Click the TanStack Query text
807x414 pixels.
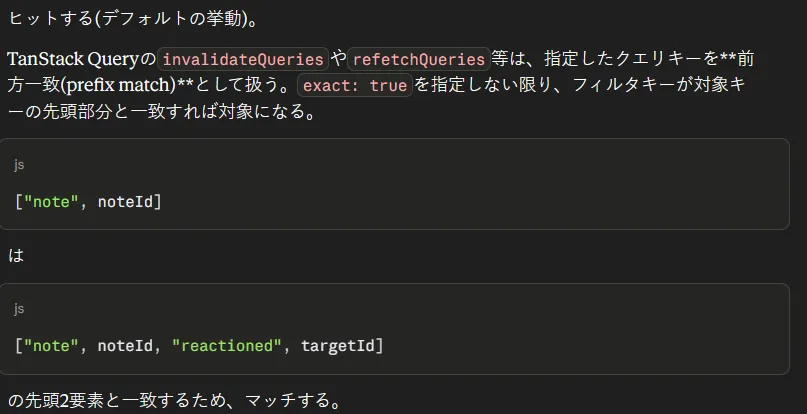click(73, 60)
